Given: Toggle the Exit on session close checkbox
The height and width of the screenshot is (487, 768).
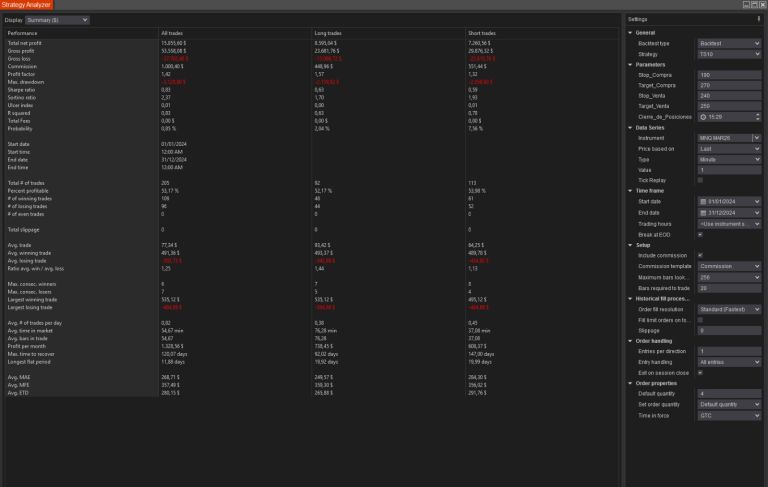Looking at the screenshot, I should (700, 373).
